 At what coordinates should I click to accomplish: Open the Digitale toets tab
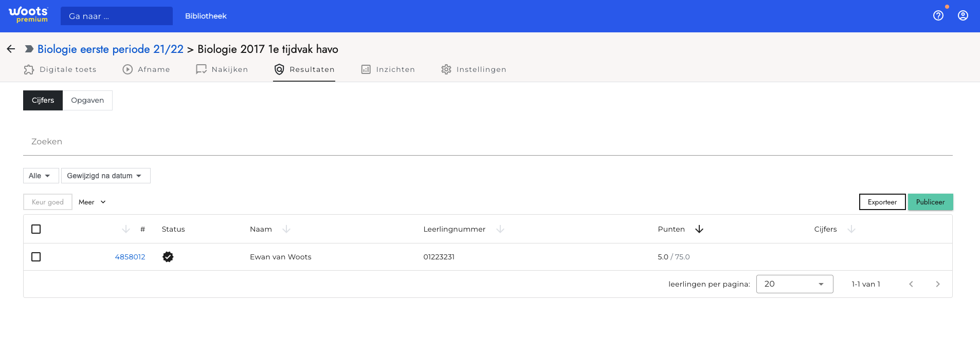(60, 69)
